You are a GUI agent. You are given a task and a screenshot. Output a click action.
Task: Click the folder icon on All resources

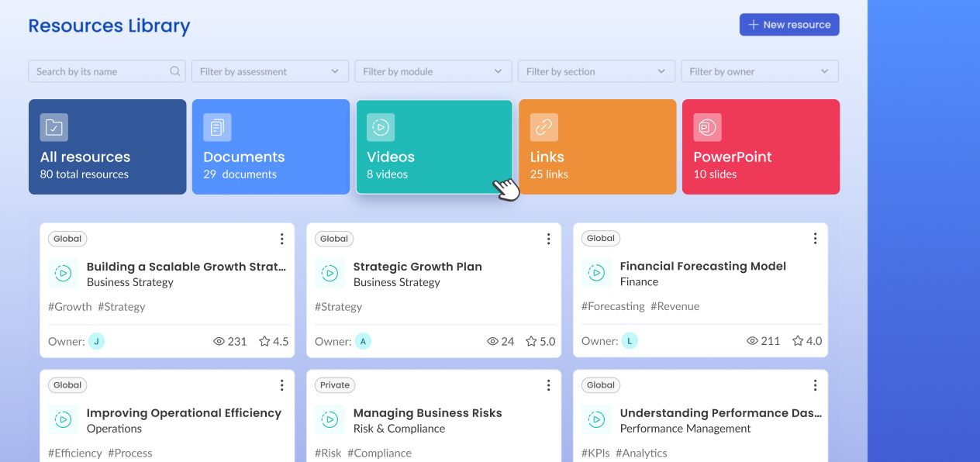54,127
